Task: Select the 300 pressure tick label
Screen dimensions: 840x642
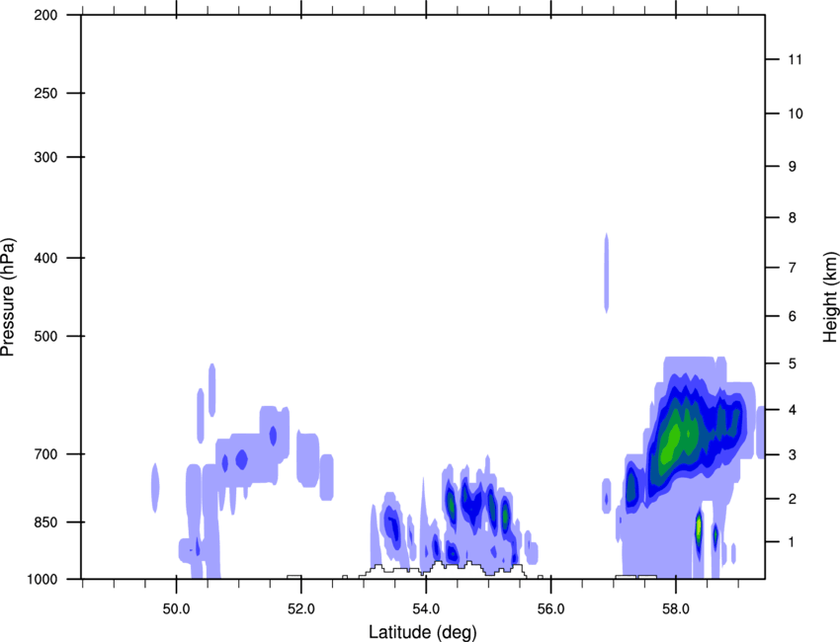Action: click(45, 157)
